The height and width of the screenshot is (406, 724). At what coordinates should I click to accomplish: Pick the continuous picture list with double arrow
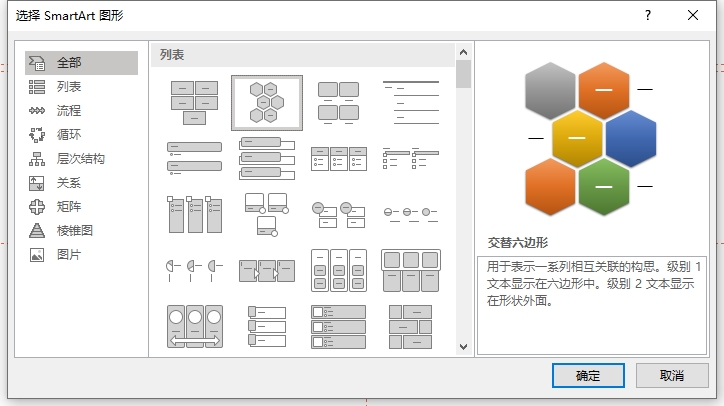click(194, 327)
